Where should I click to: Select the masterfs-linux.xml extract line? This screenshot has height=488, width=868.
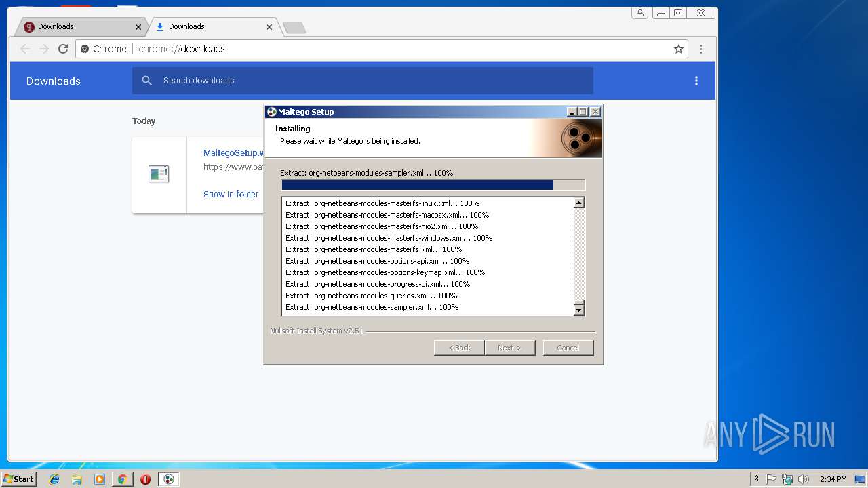point(382,203)
